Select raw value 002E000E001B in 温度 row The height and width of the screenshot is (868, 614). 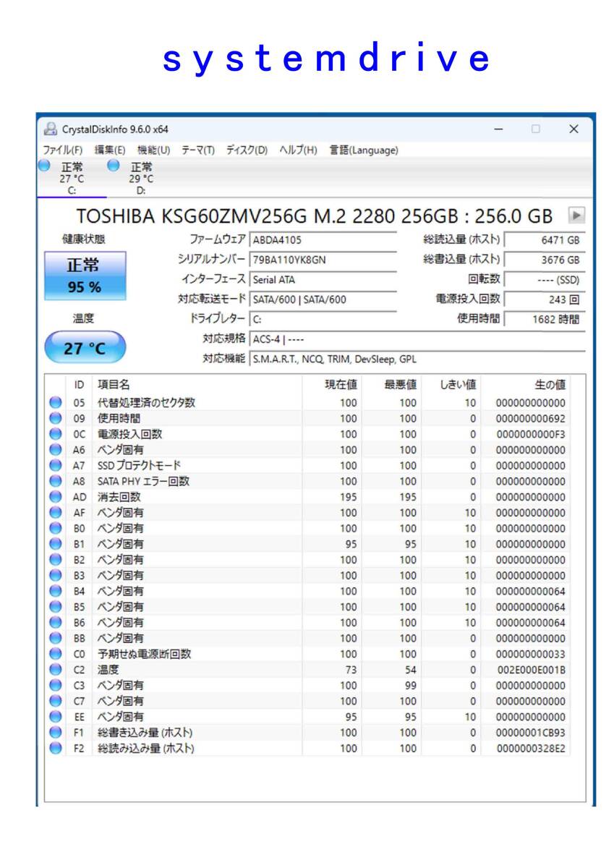(531, 670)
